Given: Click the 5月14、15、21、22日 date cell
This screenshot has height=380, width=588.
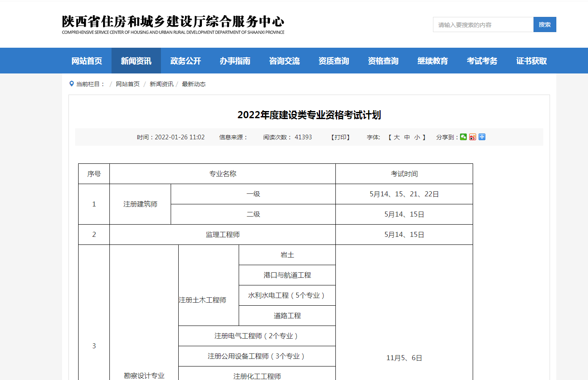Looking at the screenshot, I should click(x=404, y=194).
